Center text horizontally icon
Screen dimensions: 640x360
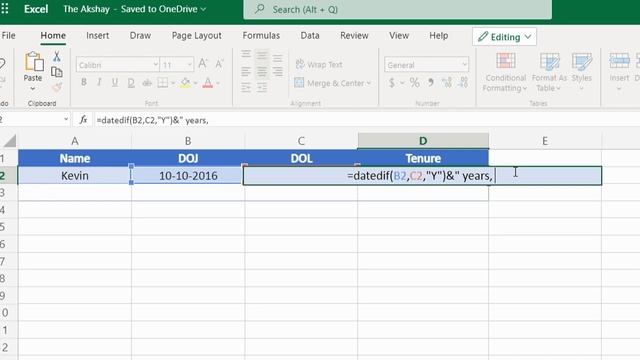point(262,72)
